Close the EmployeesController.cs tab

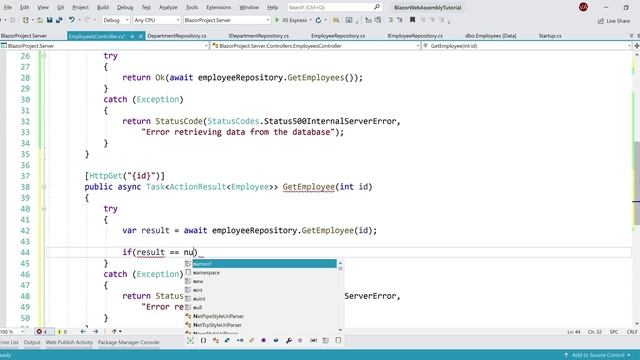[x=140, y=36]
